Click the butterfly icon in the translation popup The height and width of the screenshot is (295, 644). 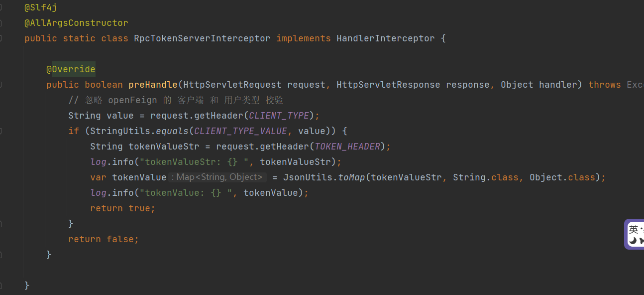coord(642,240)
